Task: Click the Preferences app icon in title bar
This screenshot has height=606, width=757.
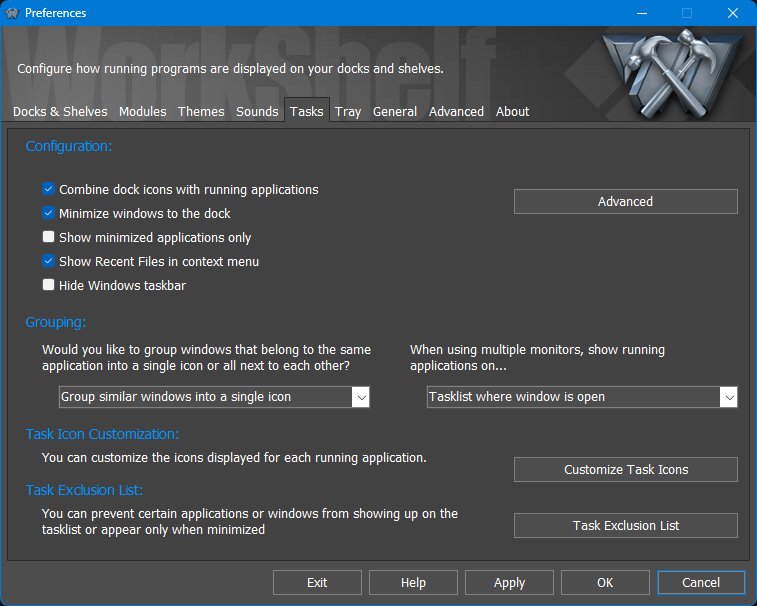Action: point(12,13)
